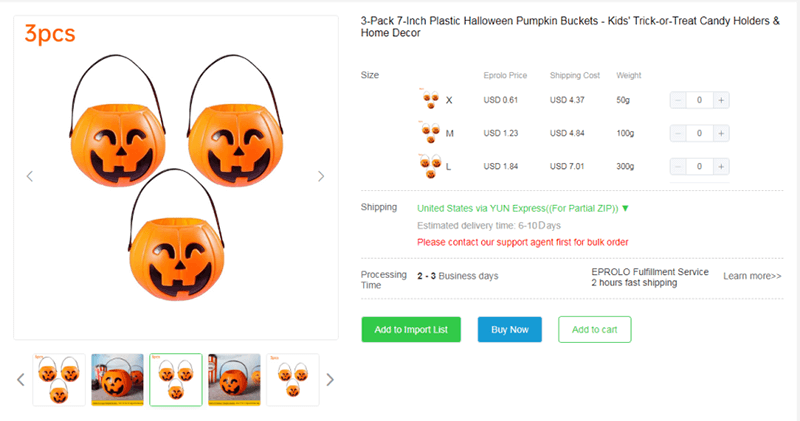
Task: View the second thumbnail with blue background
Action: [117, 380]
